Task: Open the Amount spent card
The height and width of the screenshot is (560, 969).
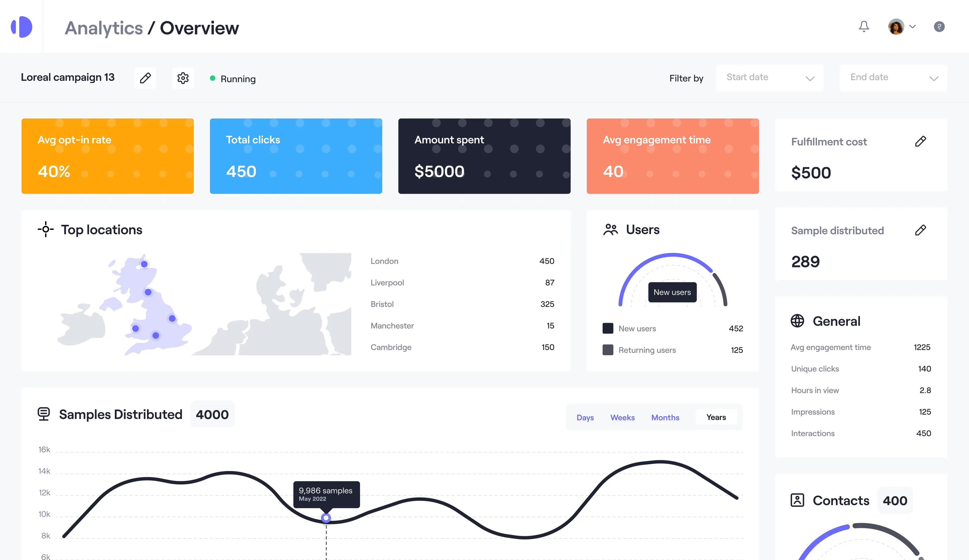Action: click(x=484, y=156)
